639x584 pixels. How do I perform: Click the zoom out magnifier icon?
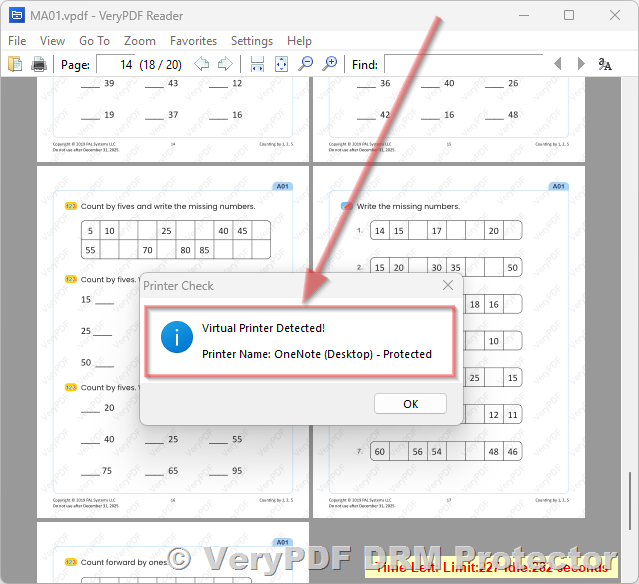[x=305, y=64]
